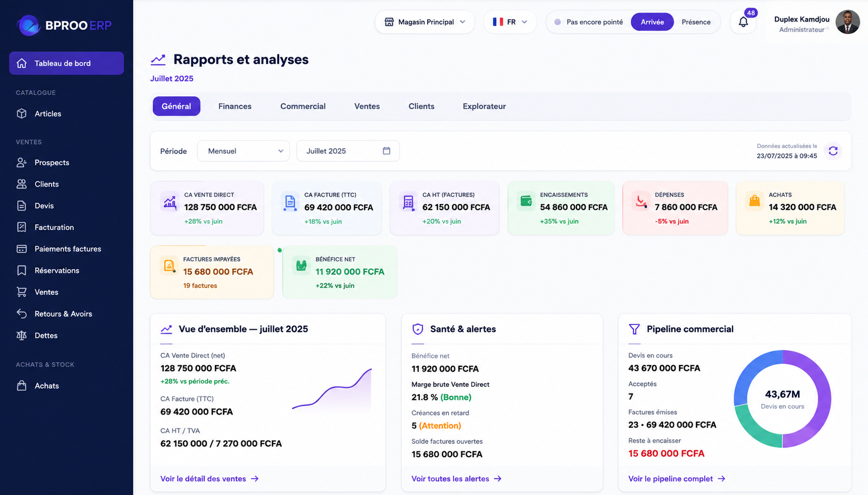Click the Facturation icon in sidebar
The width and height of the screenshot is (868, 495).
[x=21, y=227]
